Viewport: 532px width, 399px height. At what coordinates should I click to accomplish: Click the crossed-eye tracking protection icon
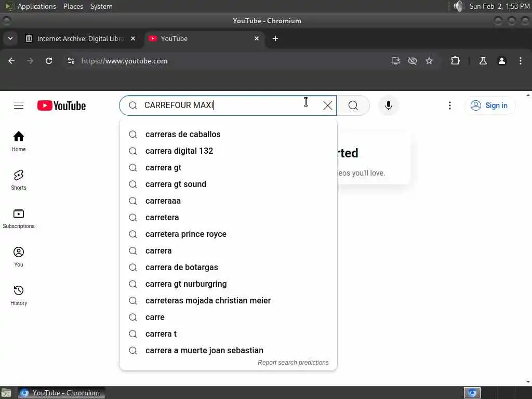(412, 61)
